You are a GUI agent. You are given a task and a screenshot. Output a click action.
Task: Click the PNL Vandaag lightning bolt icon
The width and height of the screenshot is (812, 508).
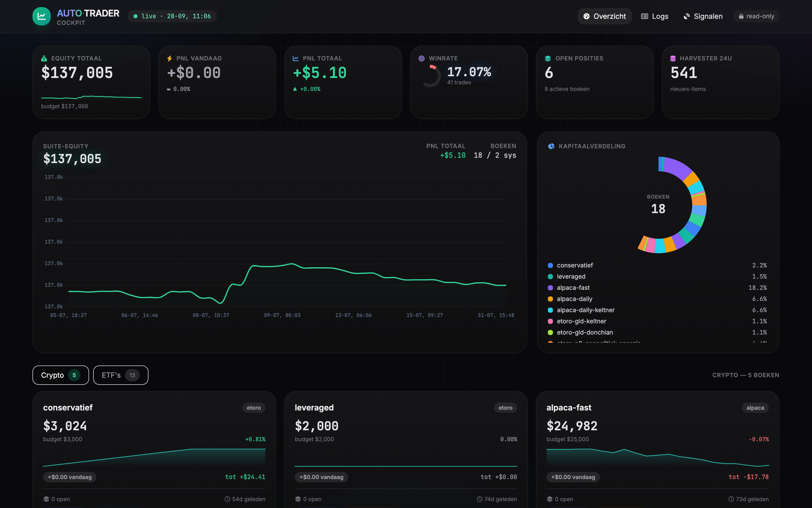170,58
